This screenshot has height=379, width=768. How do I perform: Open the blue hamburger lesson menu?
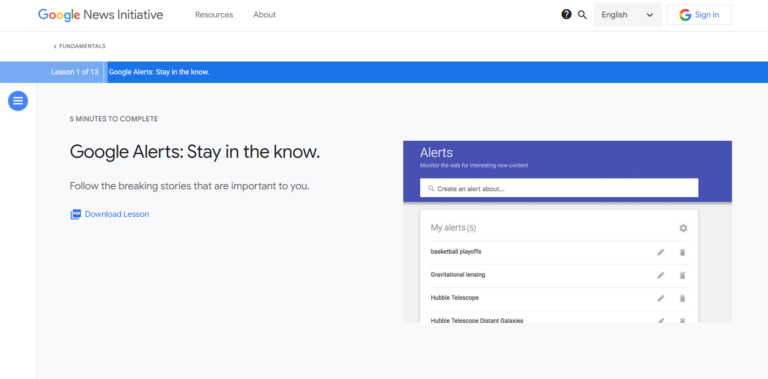click(18, 101)
